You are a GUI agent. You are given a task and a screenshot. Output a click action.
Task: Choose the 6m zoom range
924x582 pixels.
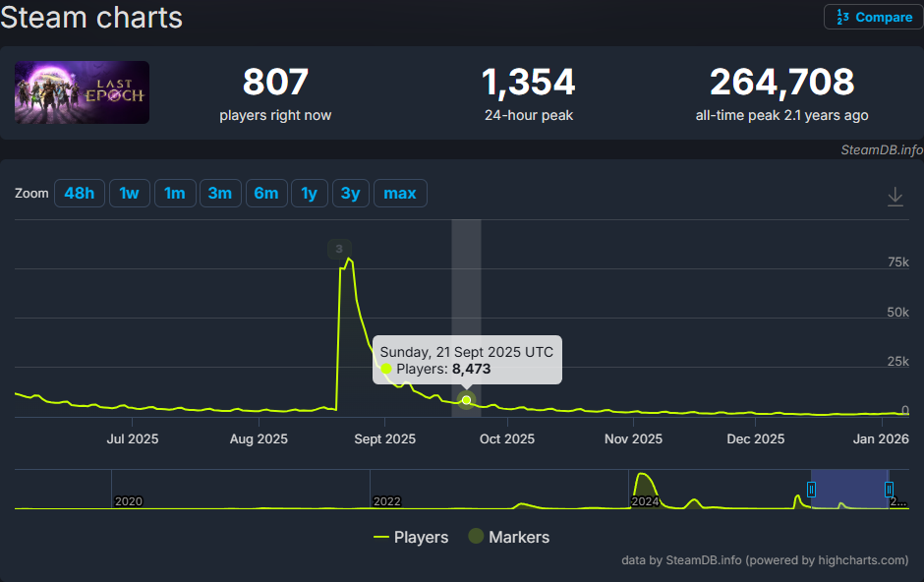point(265,194)
